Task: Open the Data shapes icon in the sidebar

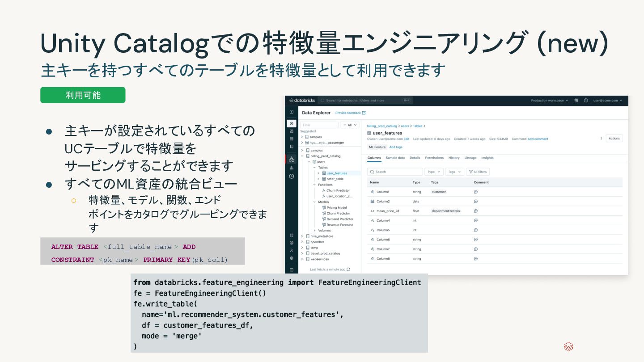Action: click(x=292, y=159)
